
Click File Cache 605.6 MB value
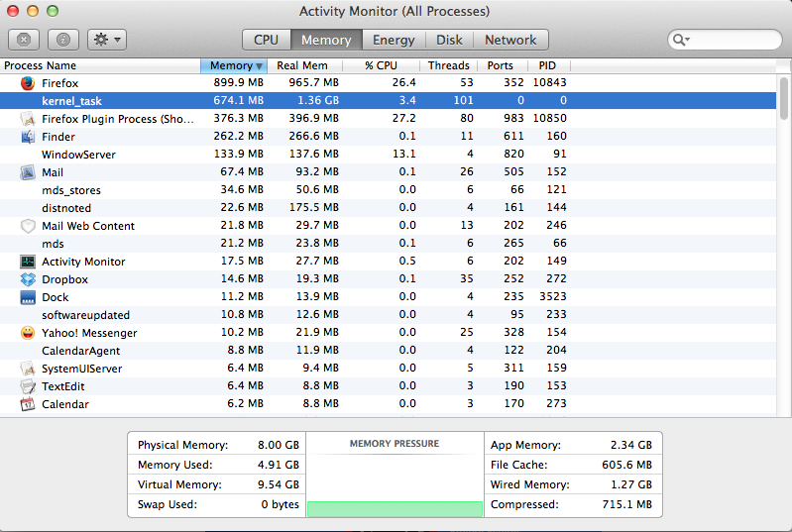[626, 465]
